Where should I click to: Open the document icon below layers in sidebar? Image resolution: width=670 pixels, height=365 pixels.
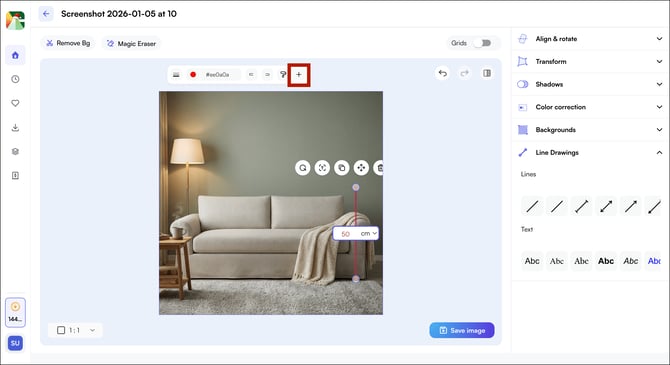point(15,175)
